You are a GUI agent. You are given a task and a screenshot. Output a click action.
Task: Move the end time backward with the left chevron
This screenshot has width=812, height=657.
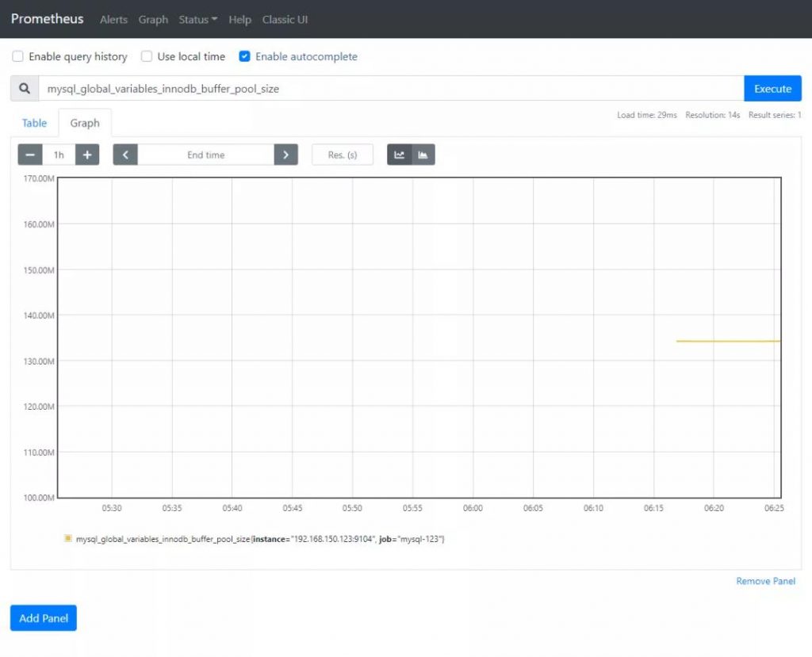pos(125,155)
